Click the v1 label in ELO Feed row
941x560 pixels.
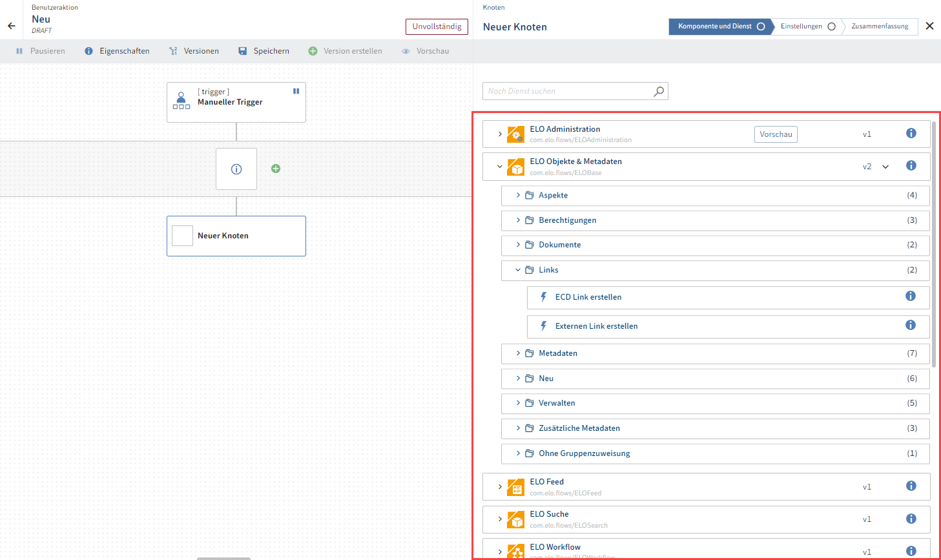click(867, 487)
